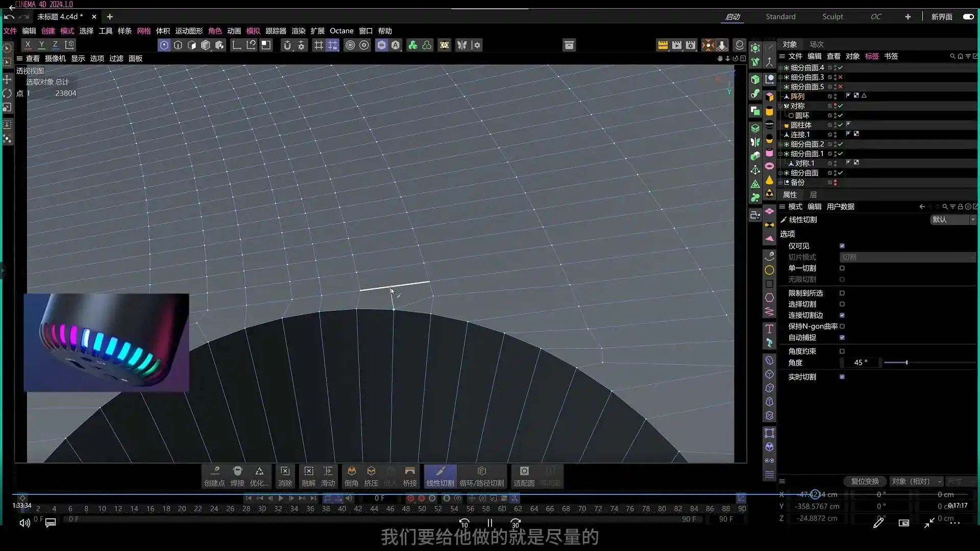Click the timeline play button
The height and width of the screenshot is (551, 980).
281,498
